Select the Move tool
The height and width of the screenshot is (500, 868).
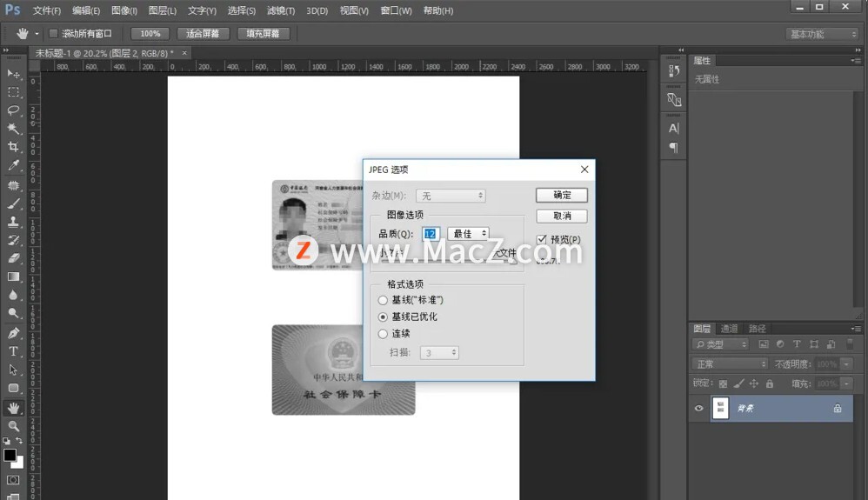[x=13, y=74]
